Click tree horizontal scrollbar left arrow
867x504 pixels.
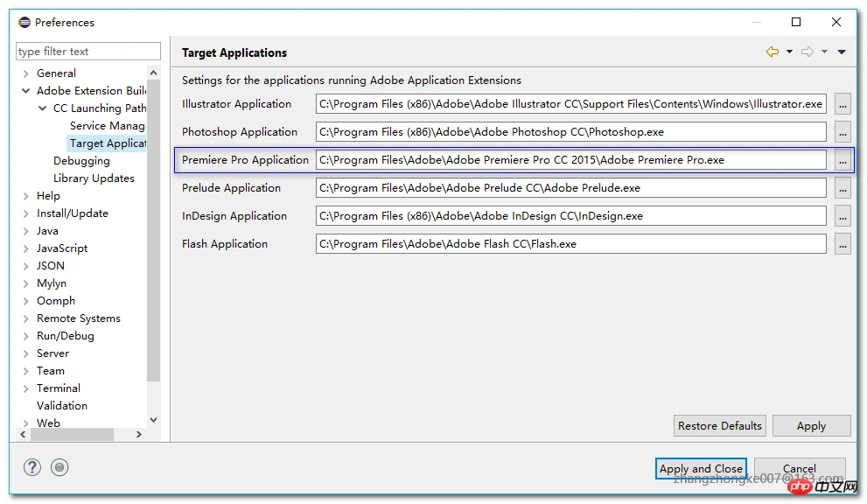click(x=23, y=435)
